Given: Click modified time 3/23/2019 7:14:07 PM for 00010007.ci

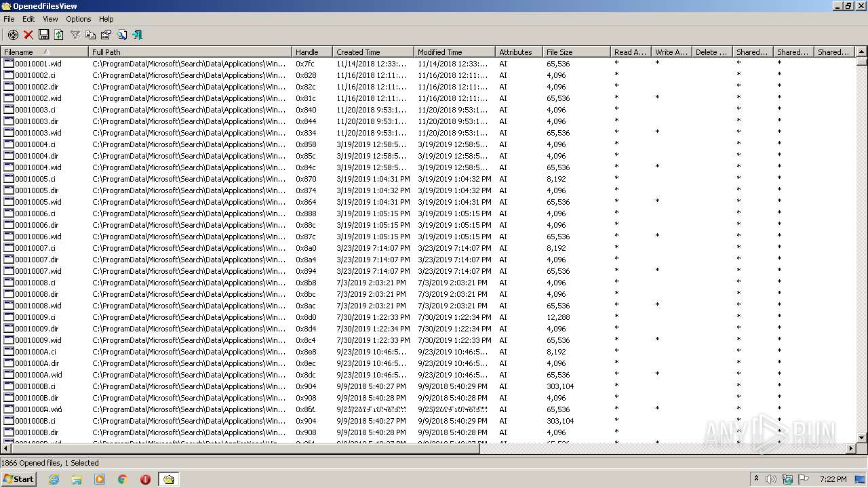Looking at the screenshot, I should click(x=454, y=248).
